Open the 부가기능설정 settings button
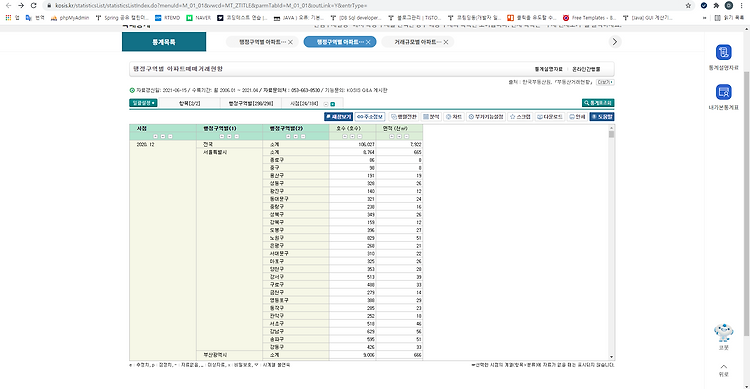 coord(485,117)
